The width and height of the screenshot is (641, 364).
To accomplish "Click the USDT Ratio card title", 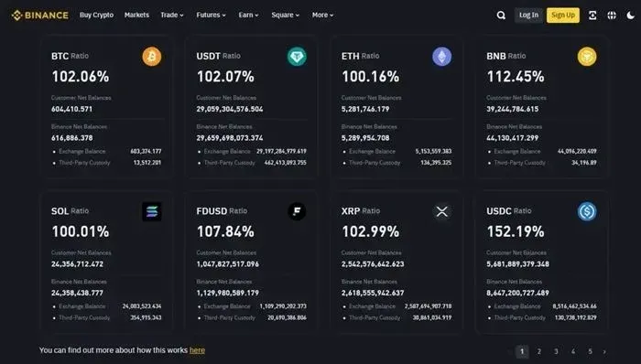I will [218, 56].
